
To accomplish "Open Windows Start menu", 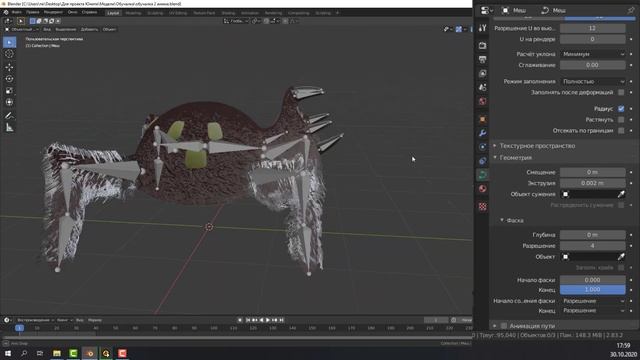I will tap(8, 353).
